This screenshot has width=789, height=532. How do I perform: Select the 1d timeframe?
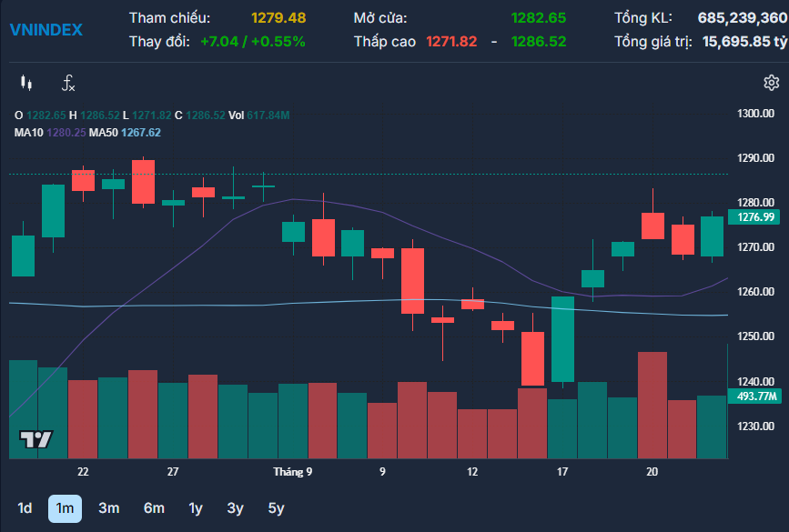click(x=25, y=508)
